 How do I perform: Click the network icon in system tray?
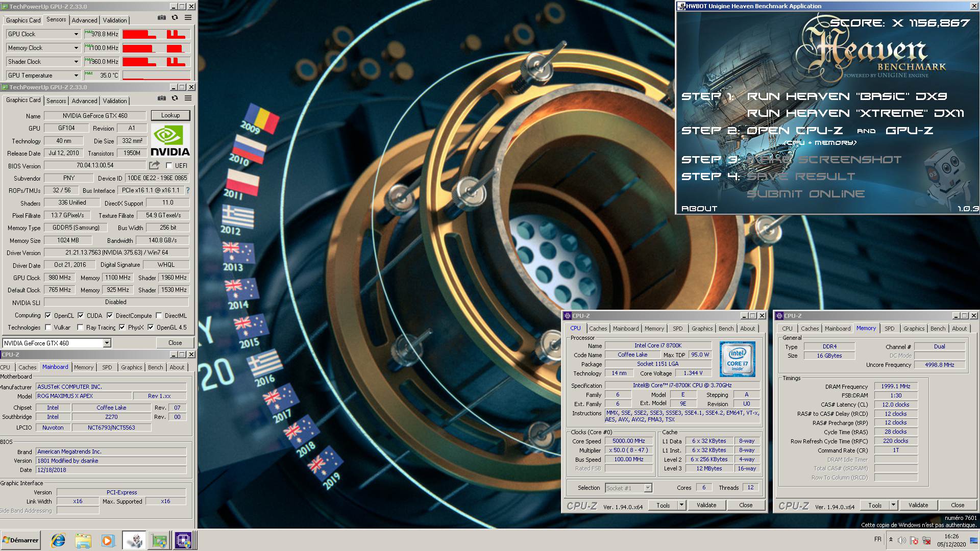click(926, 540)
